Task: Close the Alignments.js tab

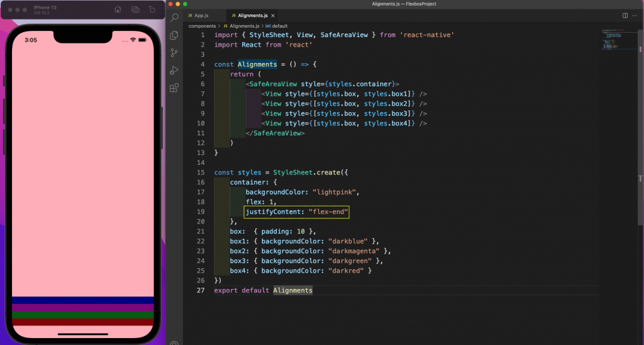Action: (273, 16)
